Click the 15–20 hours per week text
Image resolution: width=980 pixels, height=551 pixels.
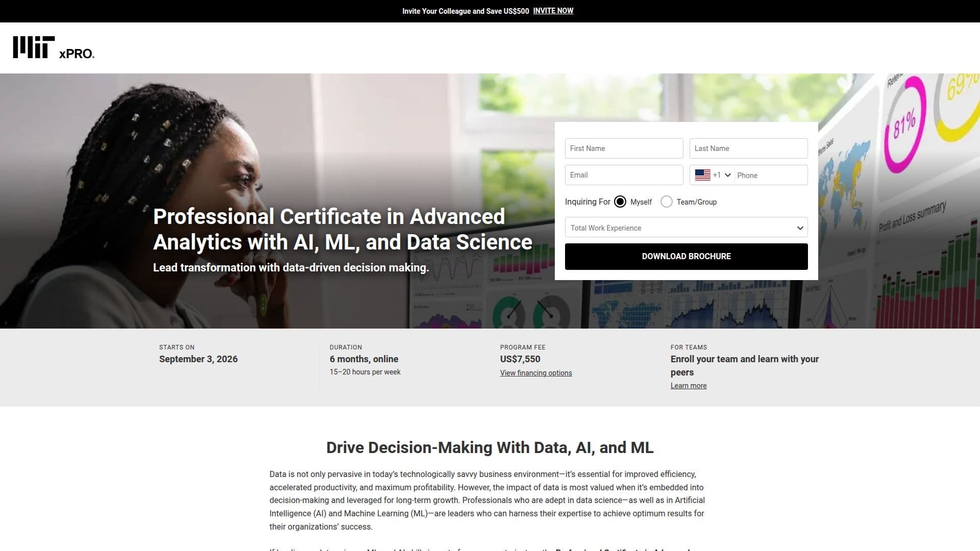[364, 372]
